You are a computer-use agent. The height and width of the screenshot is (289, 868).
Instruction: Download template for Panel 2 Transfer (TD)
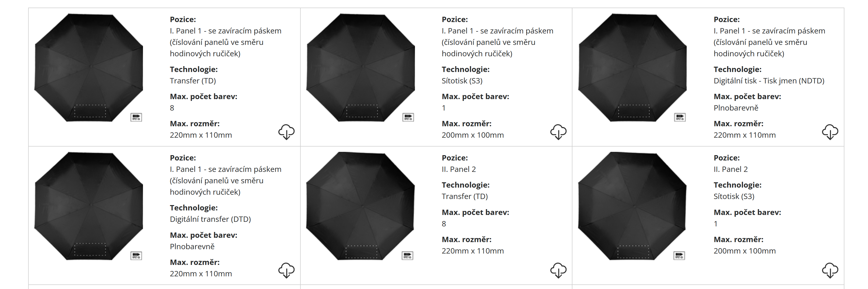point(558,270)
